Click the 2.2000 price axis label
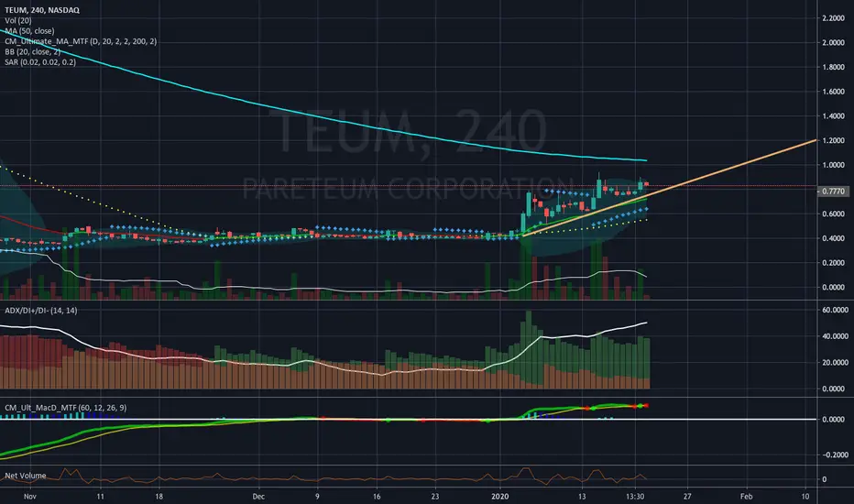Viewport: 854px width, 504px height. click(833, 18)
